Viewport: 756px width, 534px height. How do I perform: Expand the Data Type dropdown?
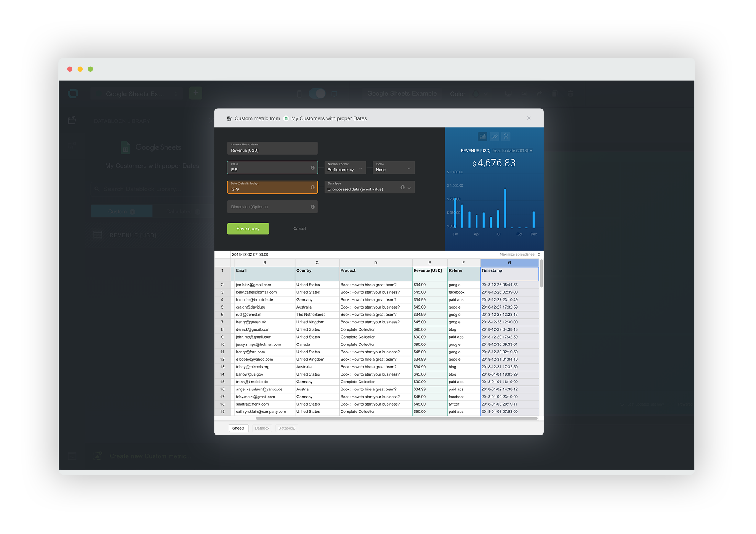click(x=409, y=188)
